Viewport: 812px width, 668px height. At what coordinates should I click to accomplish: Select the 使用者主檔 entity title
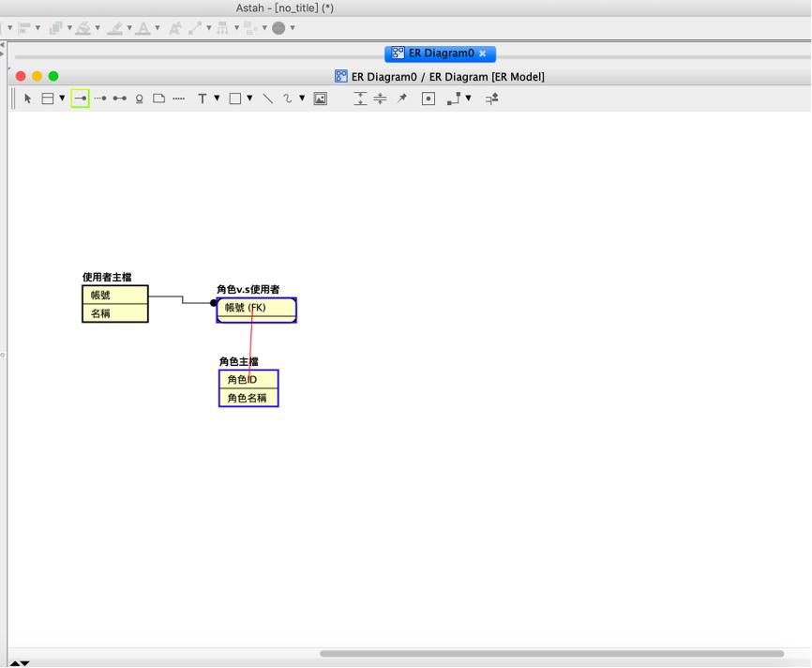click(107, 278)
